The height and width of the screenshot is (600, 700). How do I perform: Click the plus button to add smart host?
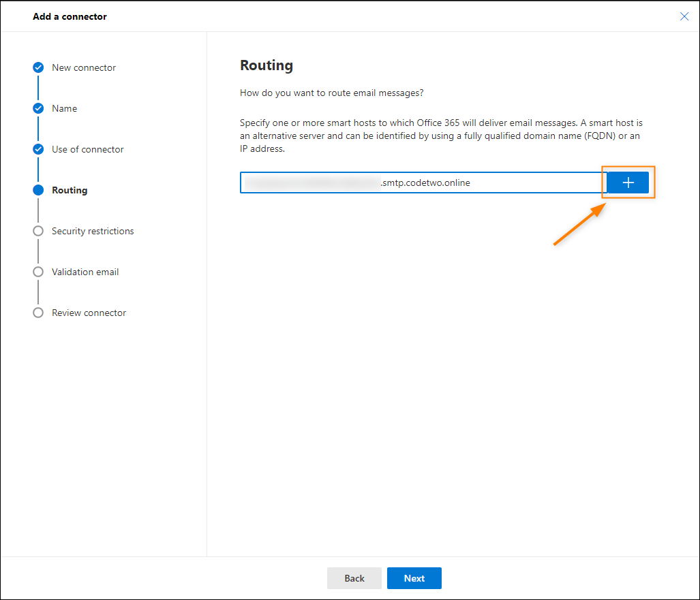point(628,183)
